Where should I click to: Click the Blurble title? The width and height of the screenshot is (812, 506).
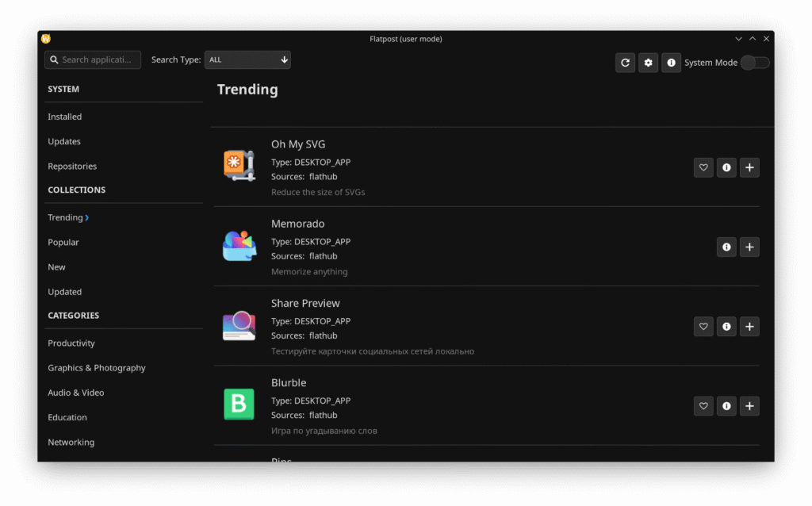coord(289,383)
